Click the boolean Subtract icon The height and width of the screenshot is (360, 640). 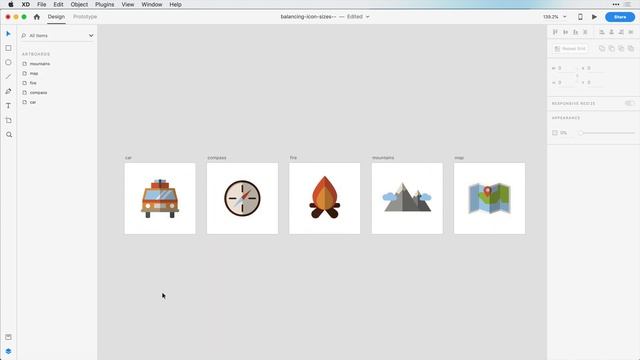[611, 48]
